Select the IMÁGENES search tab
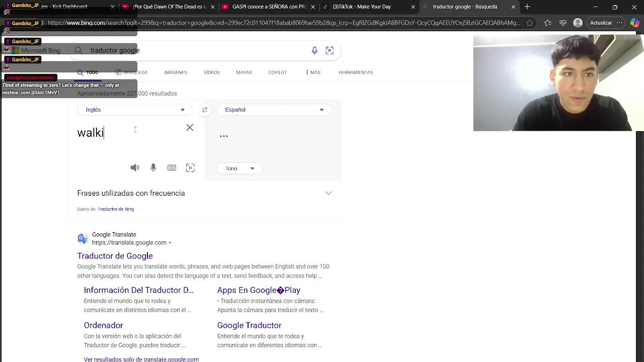The width and height of the screenshot is (644, 362). [176, 72]
